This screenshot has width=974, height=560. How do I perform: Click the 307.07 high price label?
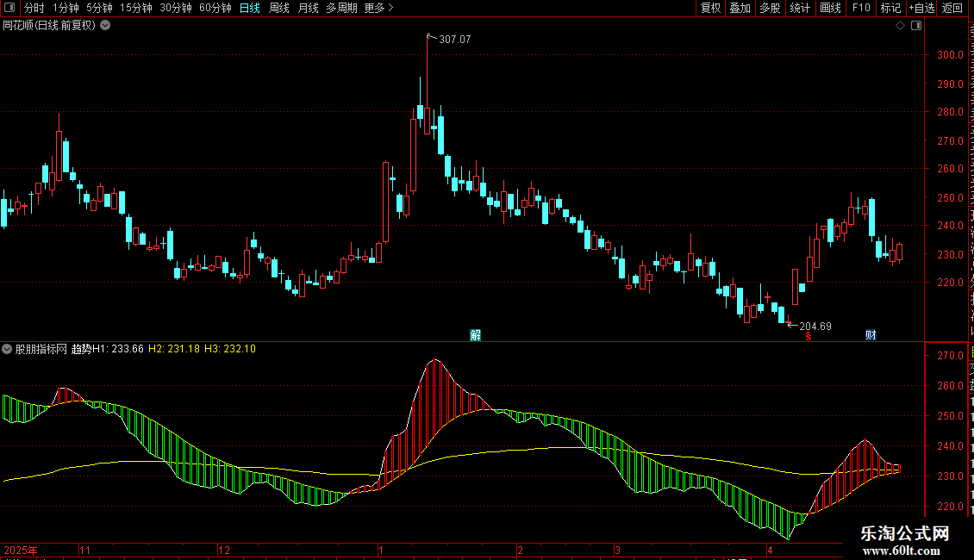[x=455, y=39]
